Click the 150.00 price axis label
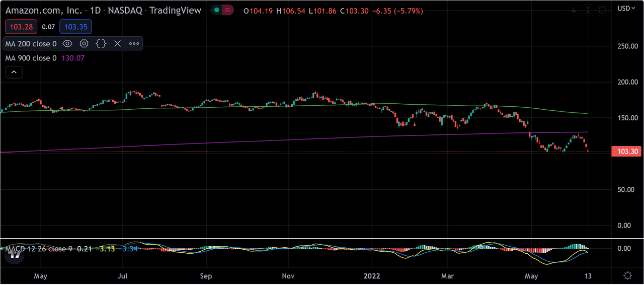The width and height of the screenshot is (644, 285). [627, 117]
